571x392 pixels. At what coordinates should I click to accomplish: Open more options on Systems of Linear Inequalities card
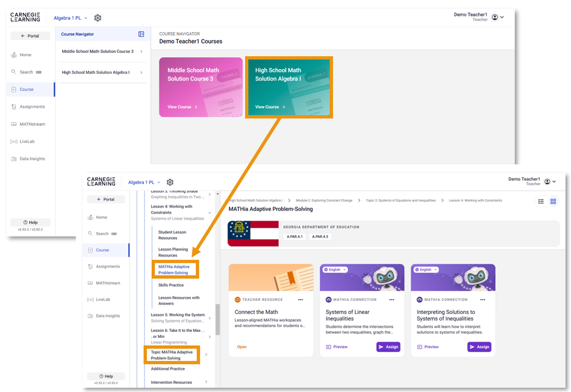click(391, 300)
